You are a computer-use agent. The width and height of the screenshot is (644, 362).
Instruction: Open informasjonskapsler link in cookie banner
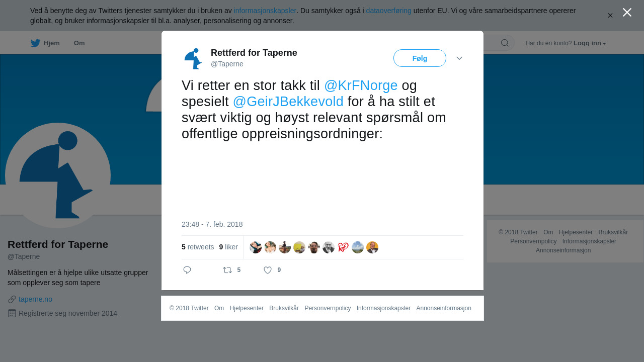(x=265, y=11)
